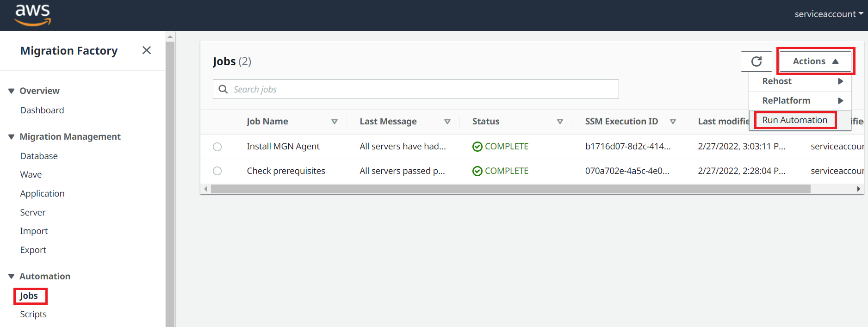Navigate to the Server page
This screenshot has width=868, height=327.
[x=33, y=213]
